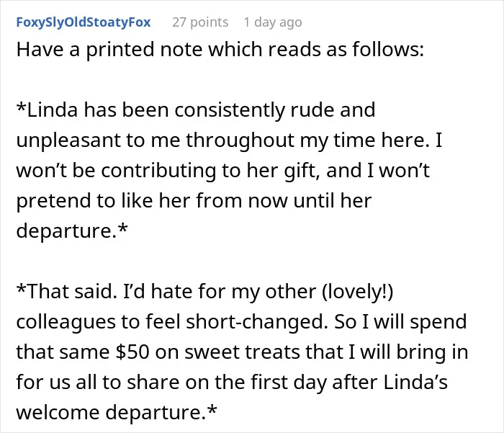Viewport: 504px width, 433px height.
Task: Click the phrase 'That said' starting the second paragraph
Action: (71, 292)
